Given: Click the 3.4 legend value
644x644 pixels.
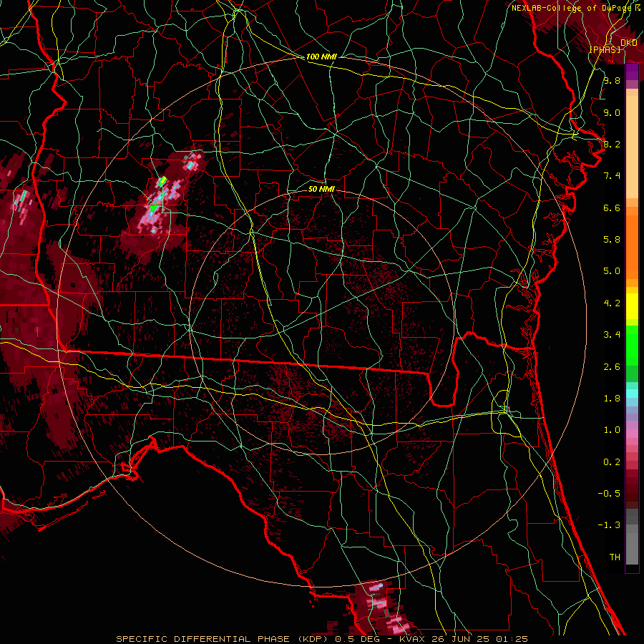Looking at the screenshot, I should pyautogui.click(x=612, y=335).
